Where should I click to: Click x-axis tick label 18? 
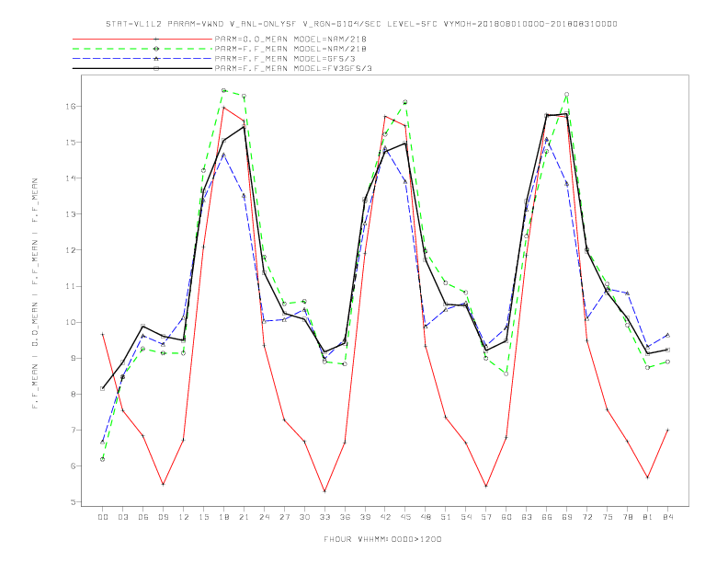(223, 517)
